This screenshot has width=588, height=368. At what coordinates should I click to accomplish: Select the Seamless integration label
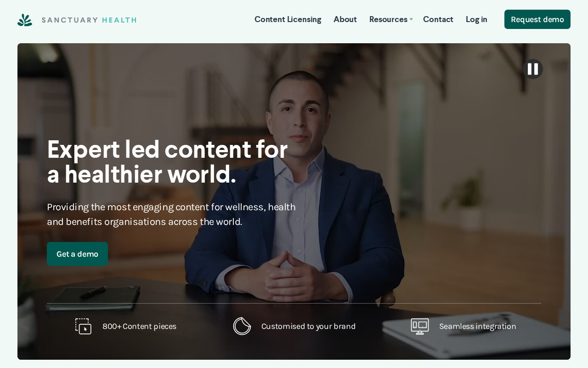point(478,326)
